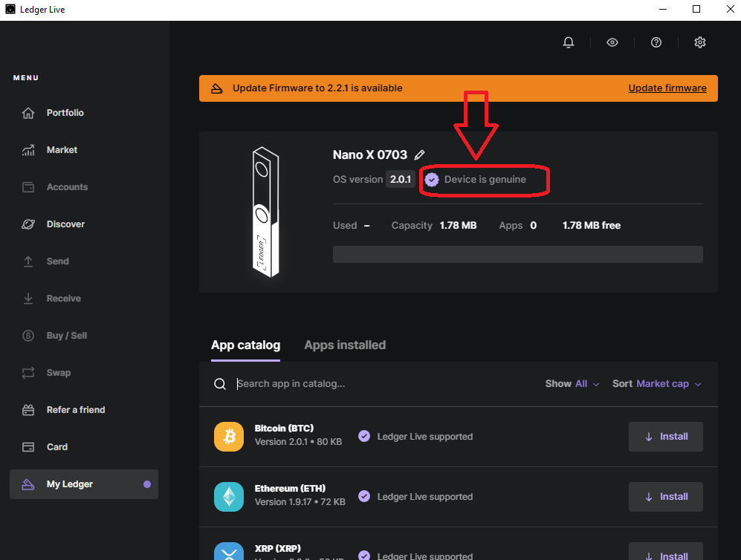Click the Ethereum Version 1.9.17 • 72 KB text
Image resolution: width=741 pixels, height=560 pixels.
(300, 502)
